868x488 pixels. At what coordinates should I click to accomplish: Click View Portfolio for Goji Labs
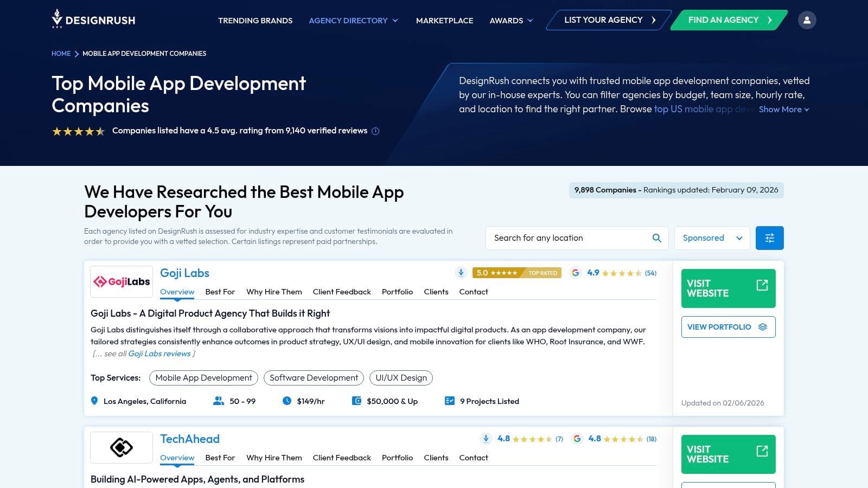pyautogui.click(x=728, y=327)
